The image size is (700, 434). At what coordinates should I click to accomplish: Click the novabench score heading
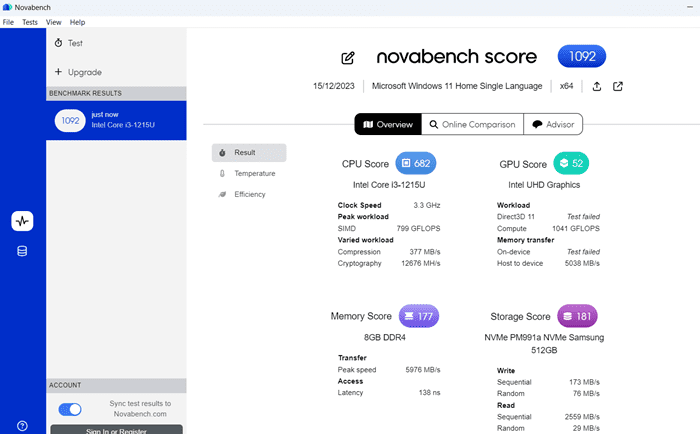pyautogui.click(x=457, y=57)
